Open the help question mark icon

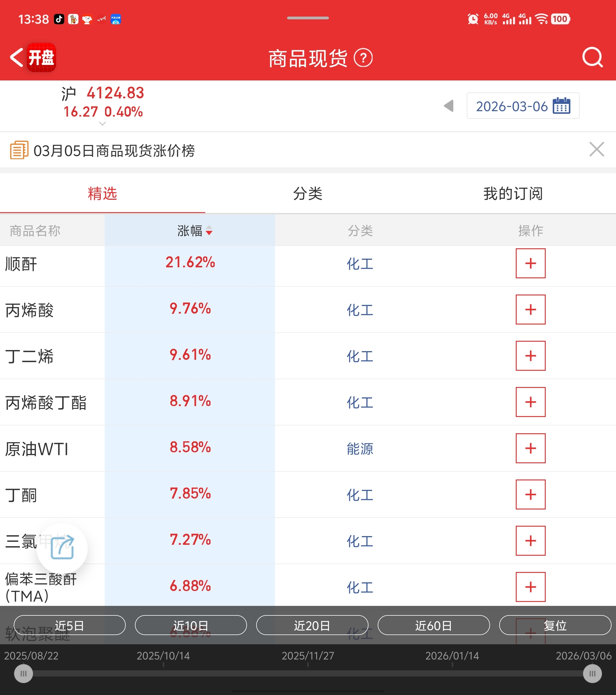point(363,58)
